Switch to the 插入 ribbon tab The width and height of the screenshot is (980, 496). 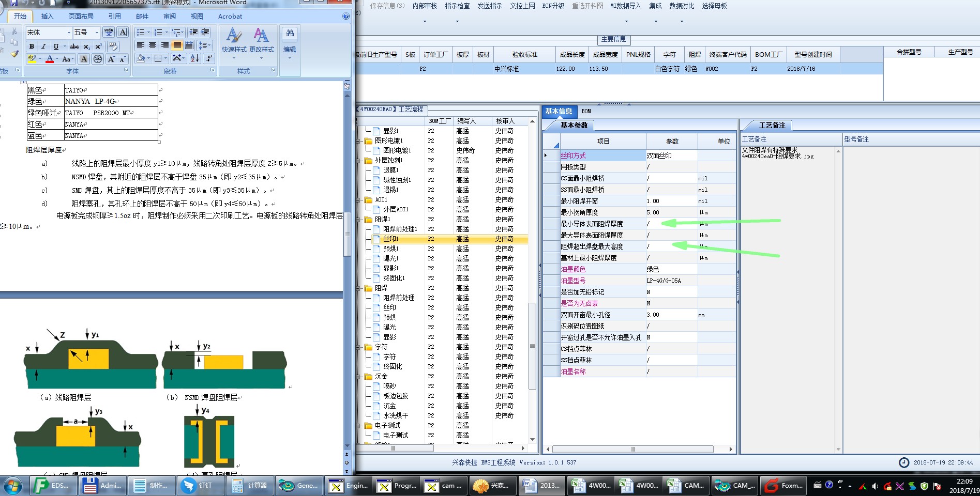tap(47, 17)
